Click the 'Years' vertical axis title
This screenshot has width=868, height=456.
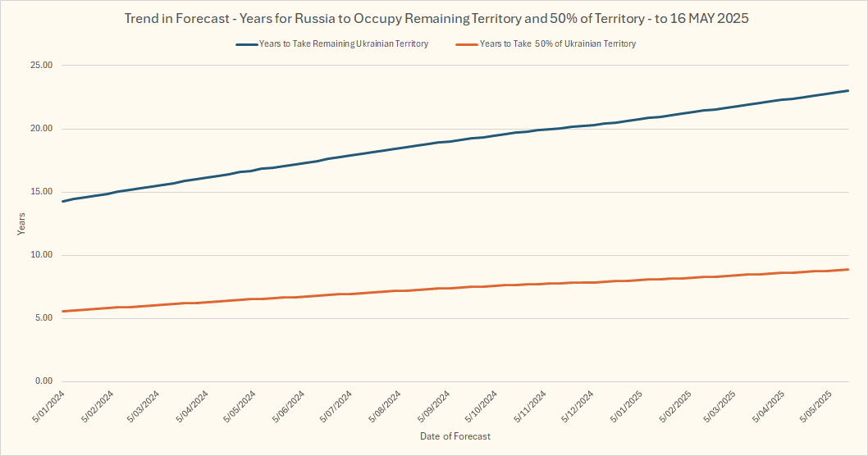point(21,223)
